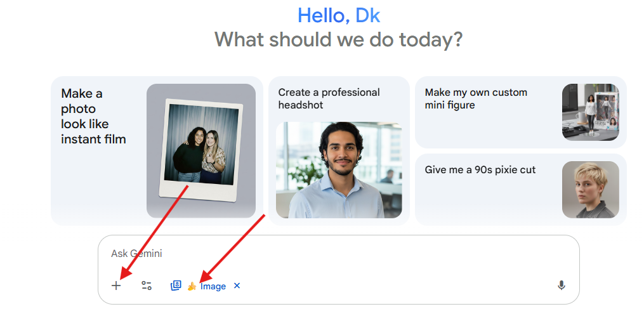644x309 pixels.
Task: Select "Give me a 90s pixie cut" text
Action: (x=480, y=169)
